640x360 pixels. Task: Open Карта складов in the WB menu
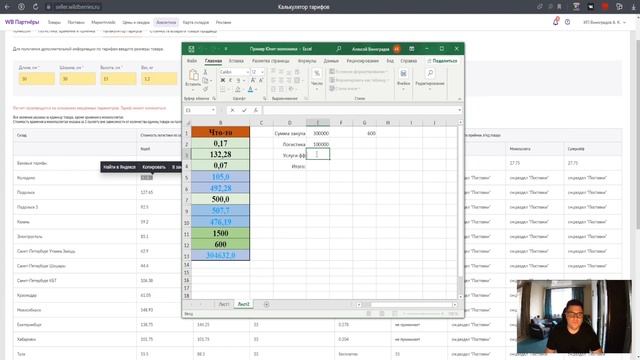pos(196,22)
